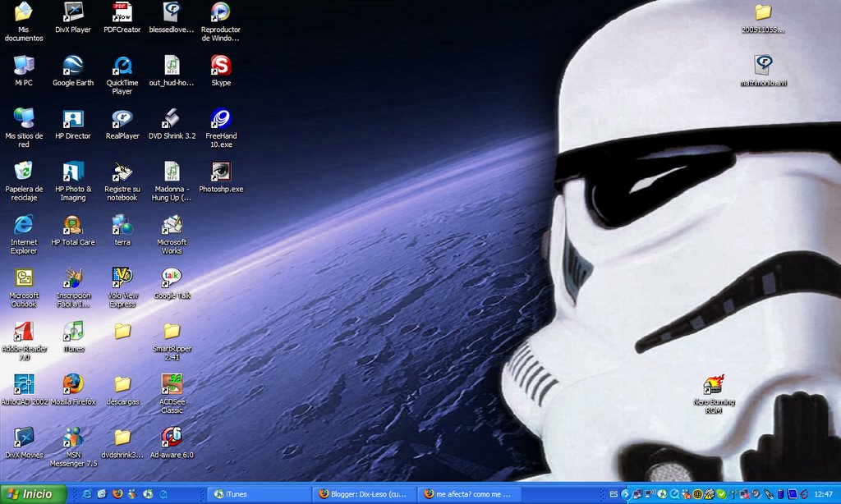Expand hidden system tray icons arrow
Screen dimensions: 841x504
click(x=625, y=494)
